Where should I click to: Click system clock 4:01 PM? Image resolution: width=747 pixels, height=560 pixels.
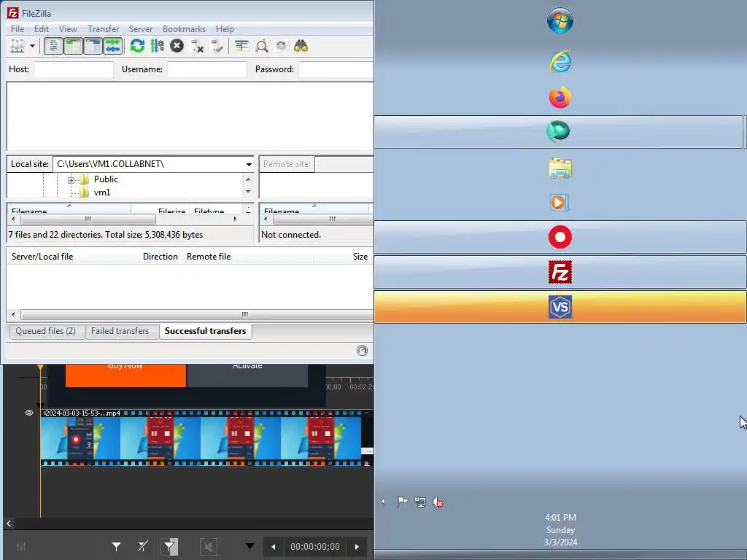pos(560,518)
